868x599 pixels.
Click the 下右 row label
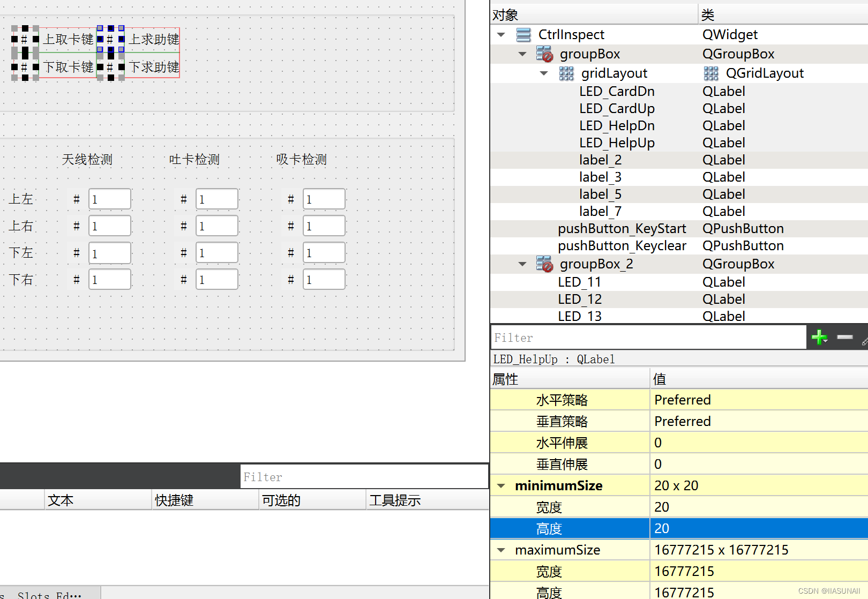pos(21,280)
